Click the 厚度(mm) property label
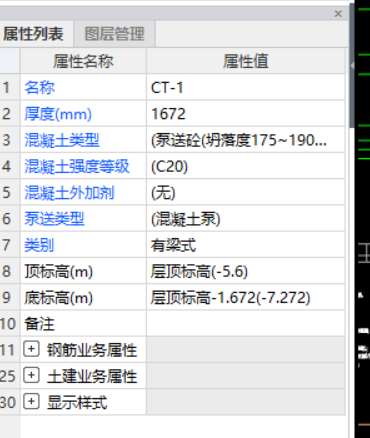This screenshot has height=438, width=370. [x=58, y=114]
